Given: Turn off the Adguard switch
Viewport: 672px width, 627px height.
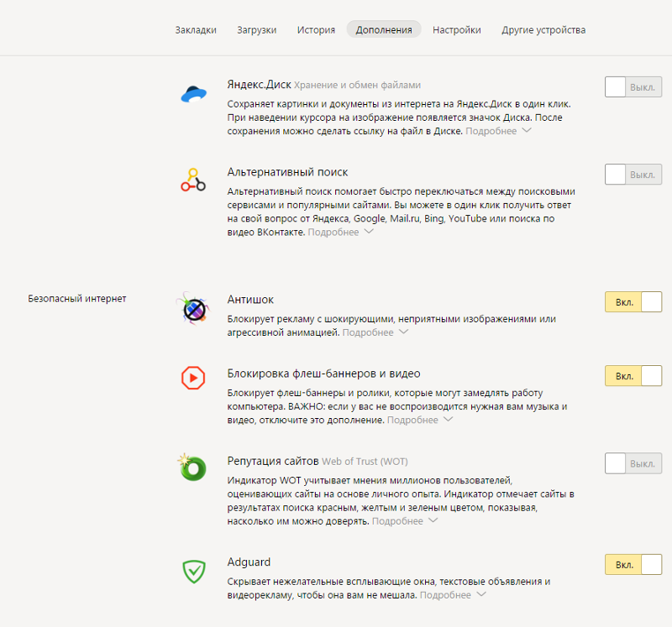Looking at the screenshot, I should point(633,565).
